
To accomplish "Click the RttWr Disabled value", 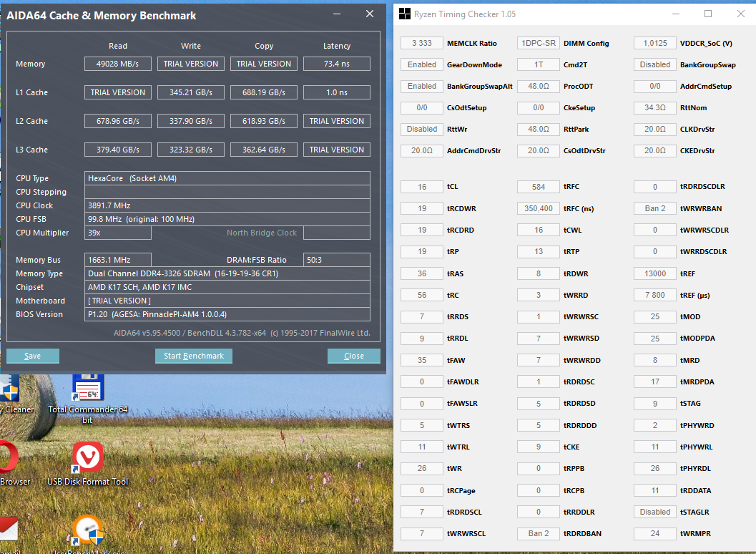I will (422, 129).
